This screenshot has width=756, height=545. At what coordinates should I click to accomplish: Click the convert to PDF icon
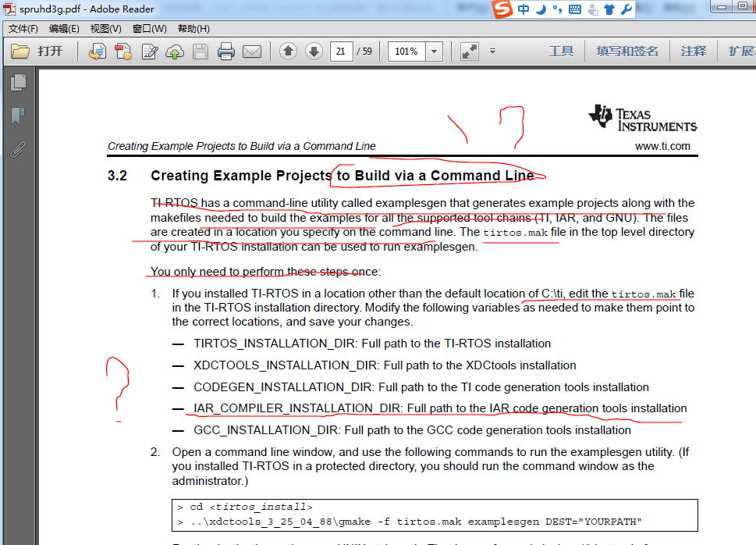pyautogui.click(x=123, y=52)
